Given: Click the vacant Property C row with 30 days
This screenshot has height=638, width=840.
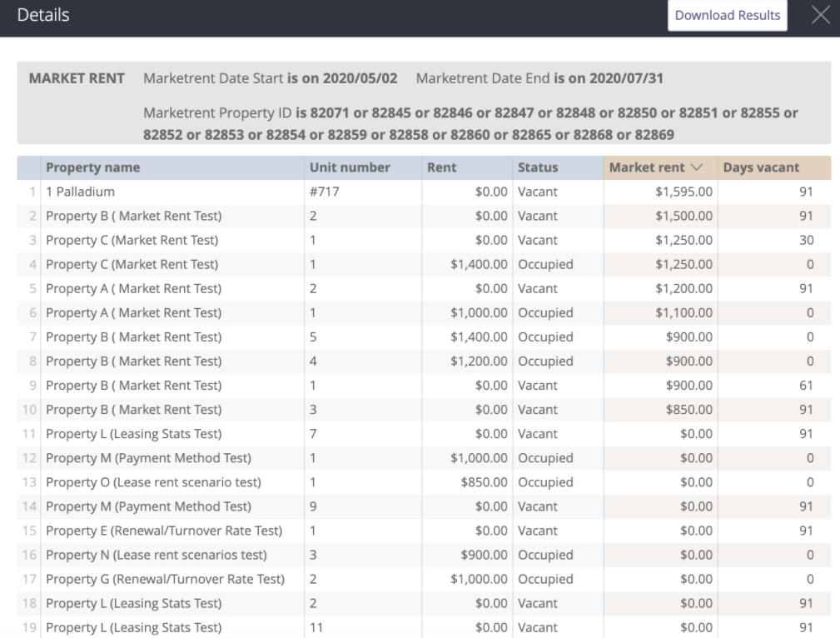Looking at the screenshot, I should pyautogui.click(x=333, y=239).
